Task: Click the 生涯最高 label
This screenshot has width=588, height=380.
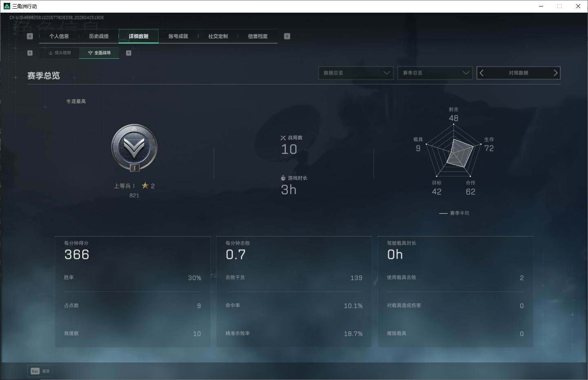Action: [76, 102]
